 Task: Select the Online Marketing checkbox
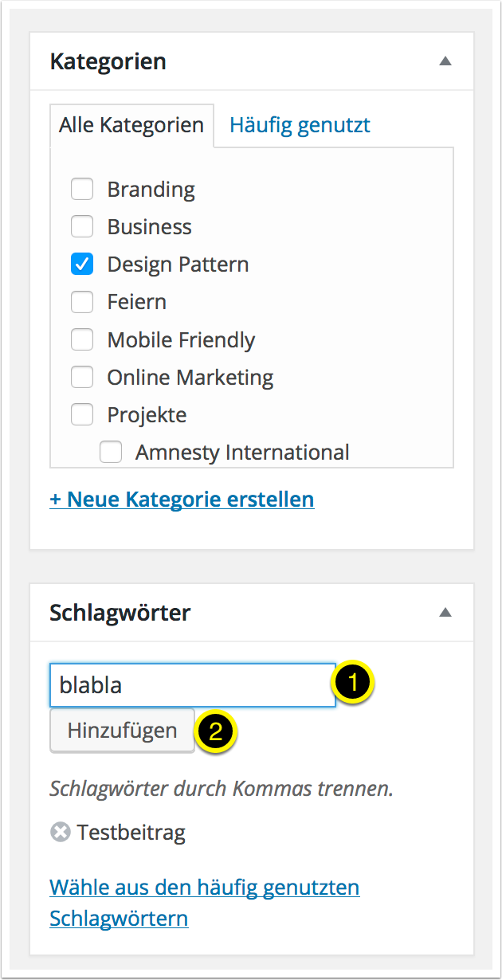(x=82, y=377)
